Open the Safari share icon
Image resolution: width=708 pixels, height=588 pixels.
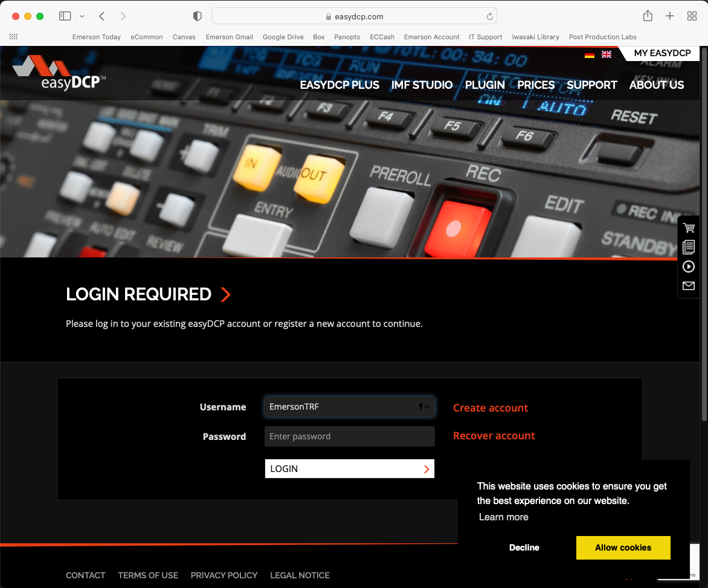(x=648, y=16)
